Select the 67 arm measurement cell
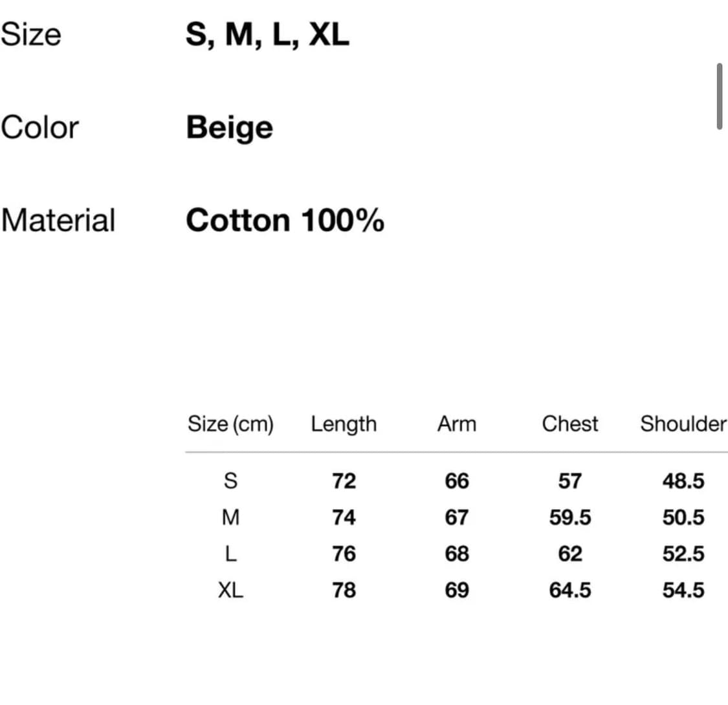 pos(457,517)
